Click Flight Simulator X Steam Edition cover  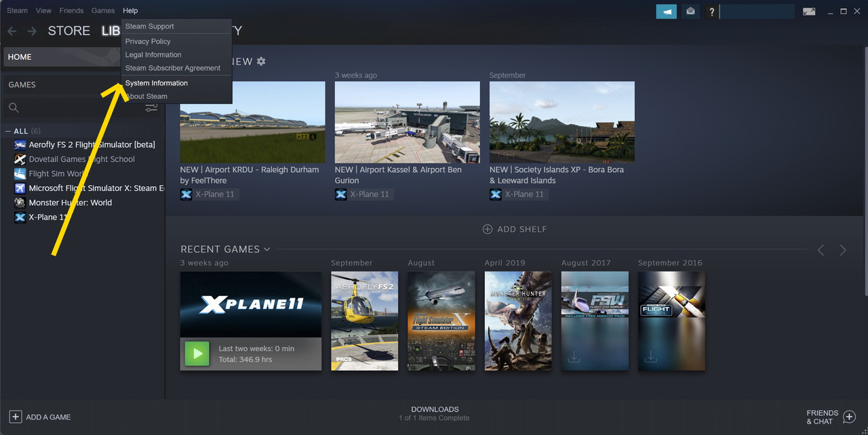(441, 321)
